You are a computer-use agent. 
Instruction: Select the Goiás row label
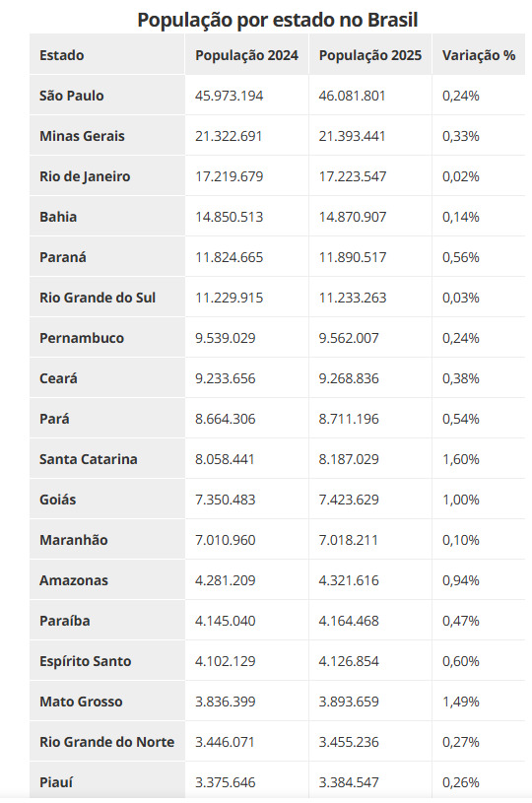[57, 500]
